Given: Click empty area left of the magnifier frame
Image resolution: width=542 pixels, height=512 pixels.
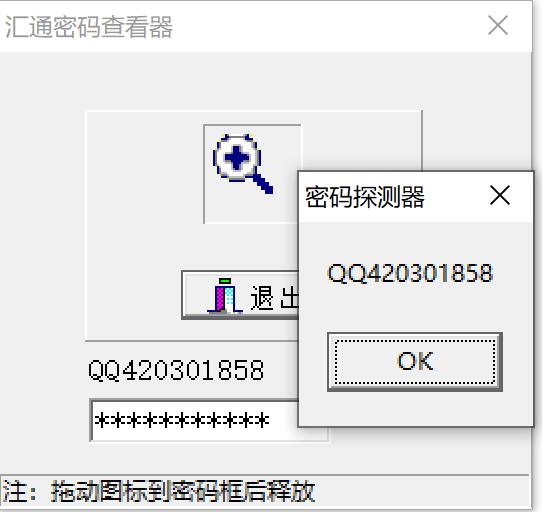Looking at the screenshot, I should [144, 173].
